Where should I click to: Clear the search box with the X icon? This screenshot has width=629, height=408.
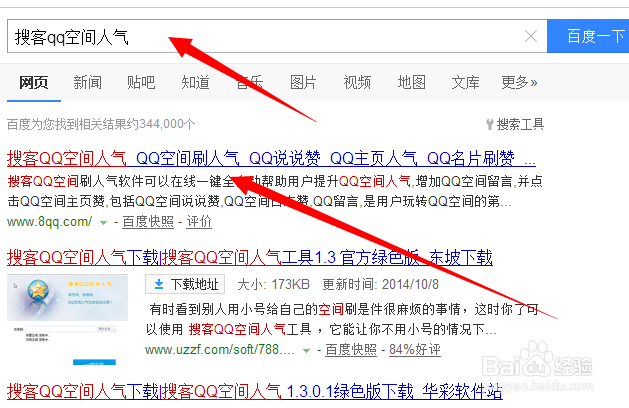pos(531,37)
